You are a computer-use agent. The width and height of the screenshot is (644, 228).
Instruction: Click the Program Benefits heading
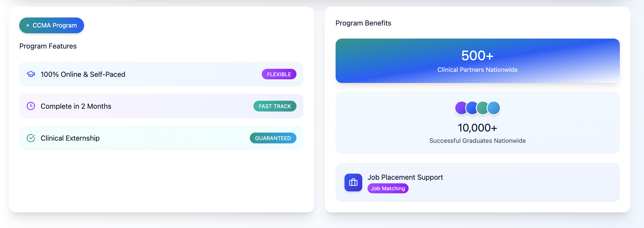[x=363, y=23]
